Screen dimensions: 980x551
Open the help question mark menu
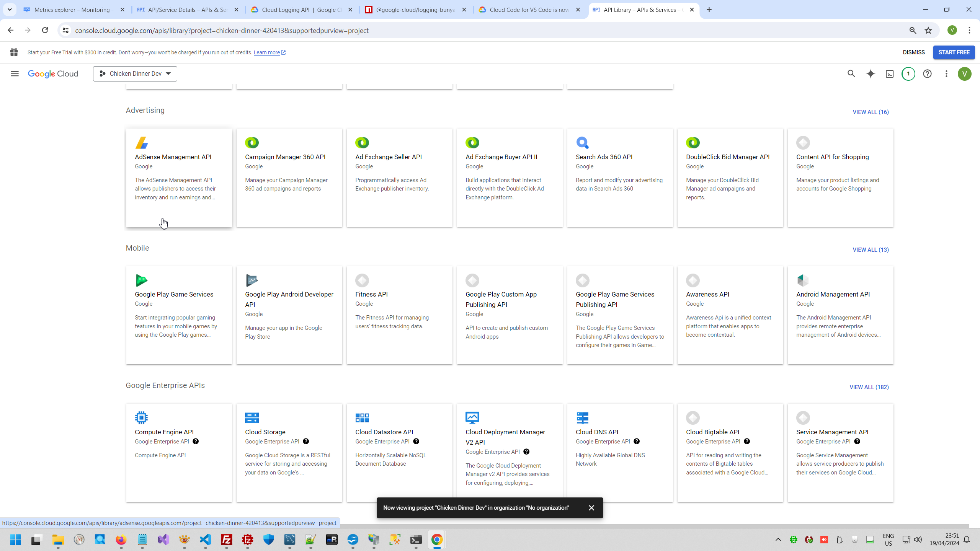[x=927, y=73]
